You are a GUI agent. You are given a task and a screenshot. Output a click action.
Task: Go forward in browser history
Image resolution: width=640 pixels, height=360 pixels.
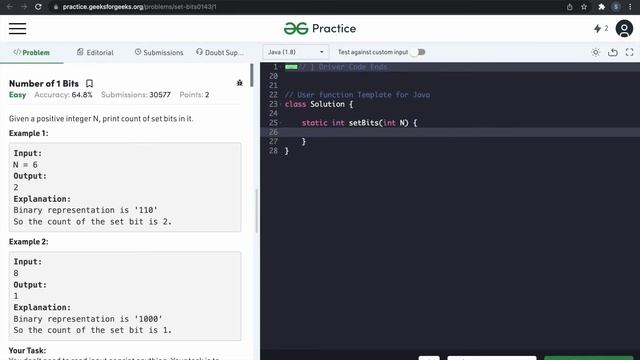pyautogui.click(x=24, y=7)
